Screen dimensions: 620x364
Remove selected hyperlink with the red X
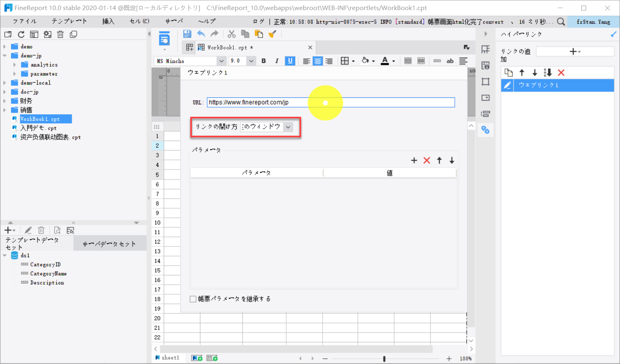(561, 72)
